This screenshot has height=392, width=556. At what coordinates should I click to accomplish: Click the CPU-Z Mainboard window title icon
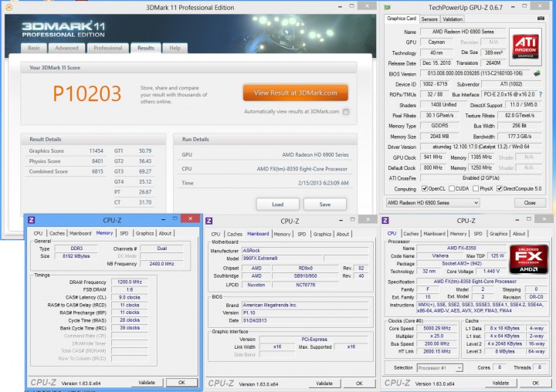coord(208,221)
